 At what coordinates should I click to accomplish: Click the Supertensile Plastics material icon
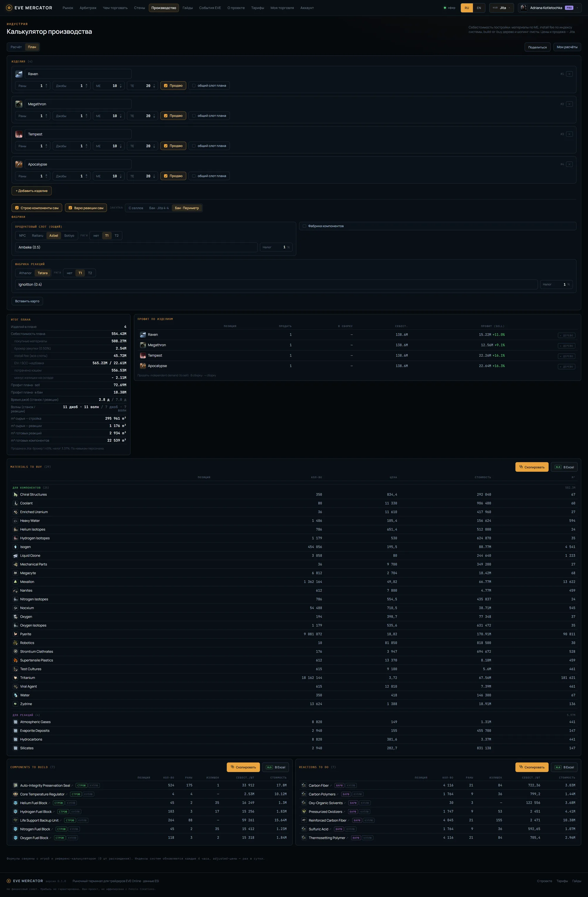point(16,660)
